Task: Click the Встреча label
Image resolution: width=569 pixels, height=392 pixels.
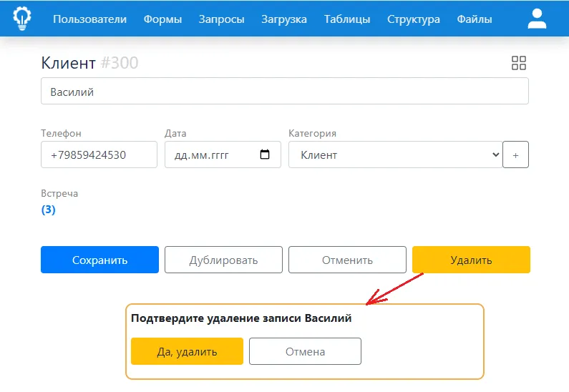Action: coord(59,193)
